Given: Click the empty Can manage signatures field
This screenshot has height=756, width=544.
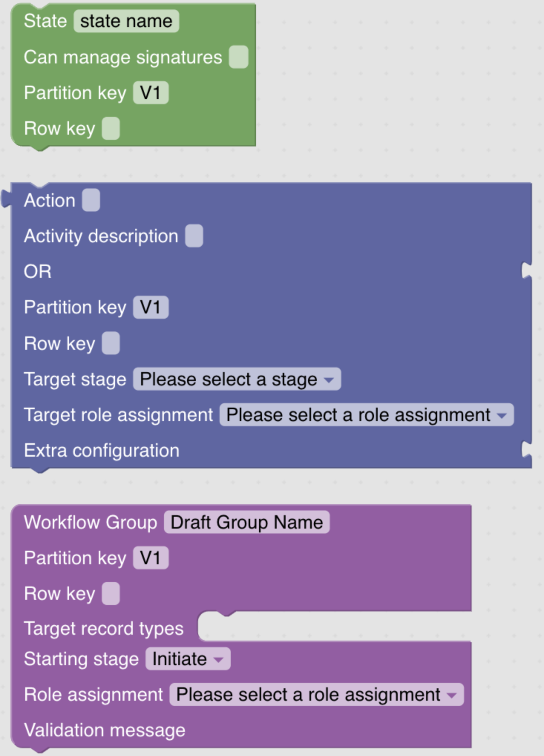Looking at the screenshot, I should 238,57.
